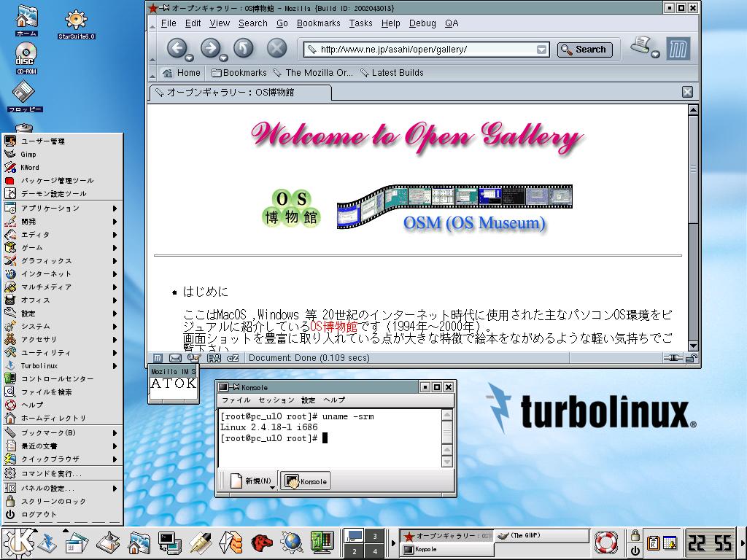This screenshot has width=747, height=560.
Task: Open the life preserver help panel icon
Action: (606, 542)
